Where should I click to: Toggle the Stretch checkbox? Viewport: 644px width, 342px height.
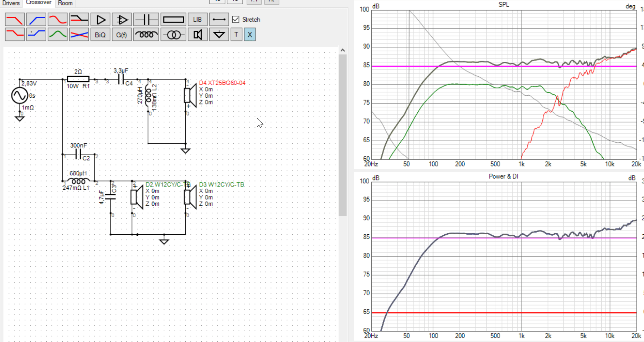click(x=236, y=20)
